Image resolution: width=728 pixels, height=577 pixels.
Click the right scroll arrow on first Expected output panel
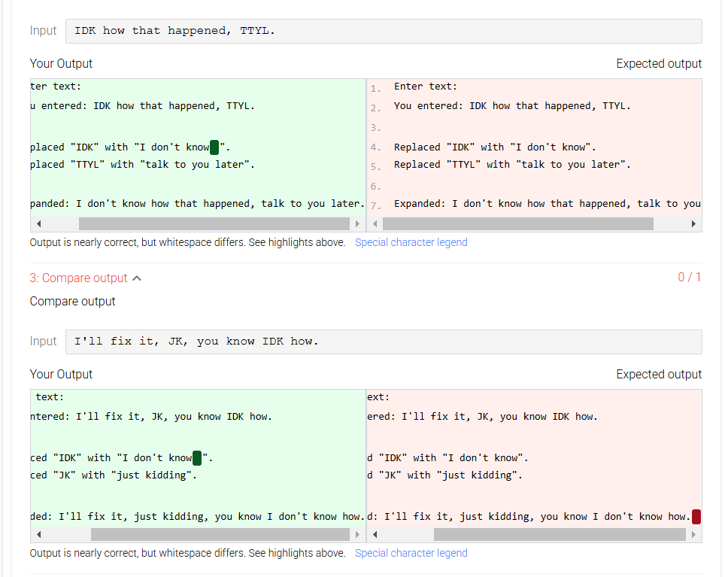pyautogui.click(x=693, y=223)
